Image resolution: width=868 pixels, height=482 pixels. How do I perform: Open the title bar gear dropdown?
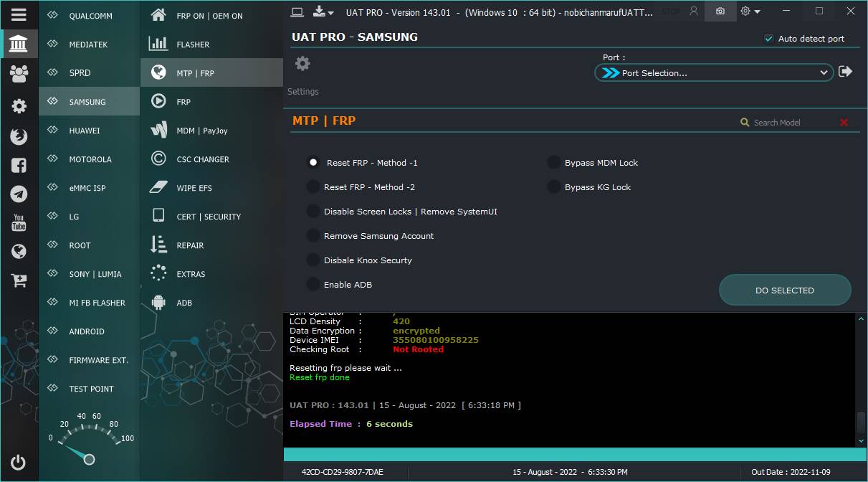pos(750,11)
